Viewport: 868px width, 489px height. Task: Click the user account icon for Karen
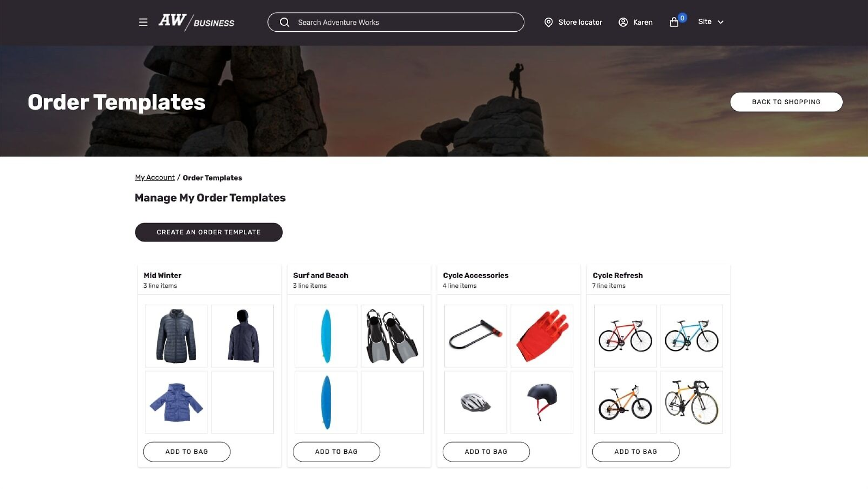pyautogui.click(x=623, y=21)
